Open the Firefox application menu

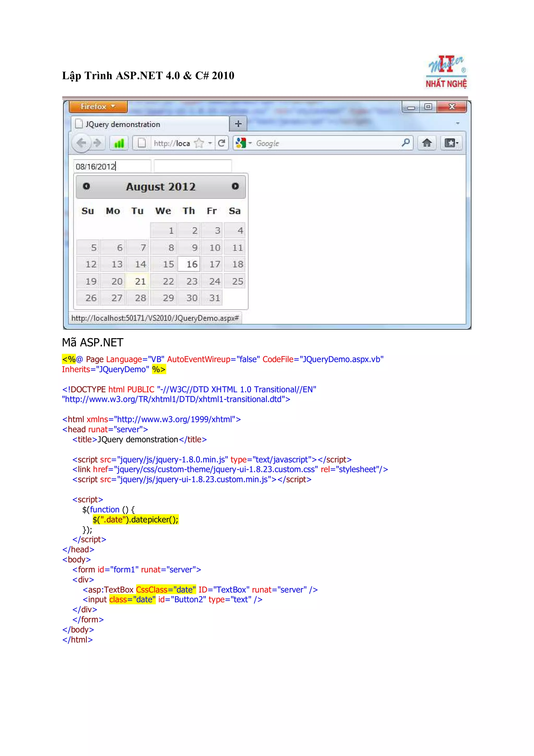tap(98, 107)
